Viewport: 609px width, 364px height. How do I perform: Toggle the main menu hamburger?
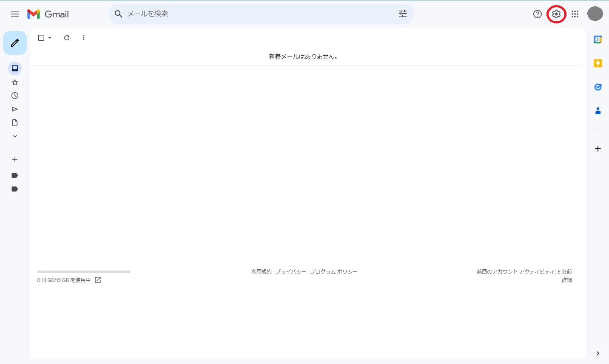tap(15, 14)
